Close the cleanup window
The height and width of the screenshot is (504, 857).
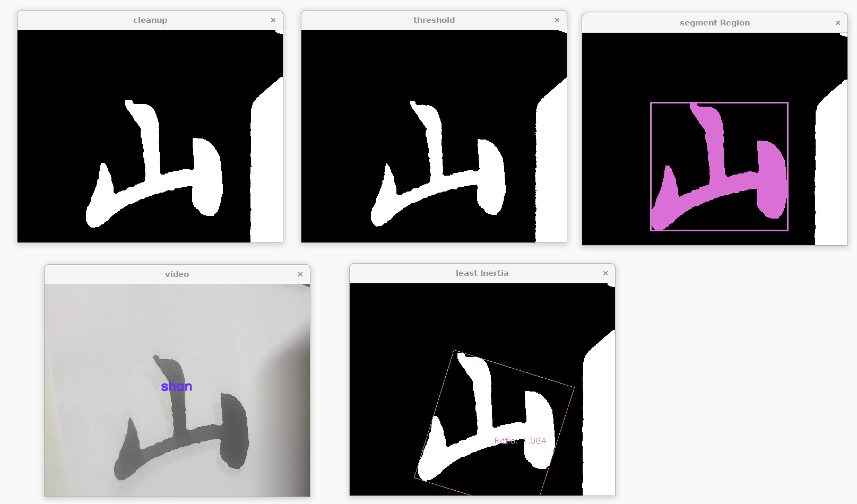pyautogui.click(x=273, y=20)
